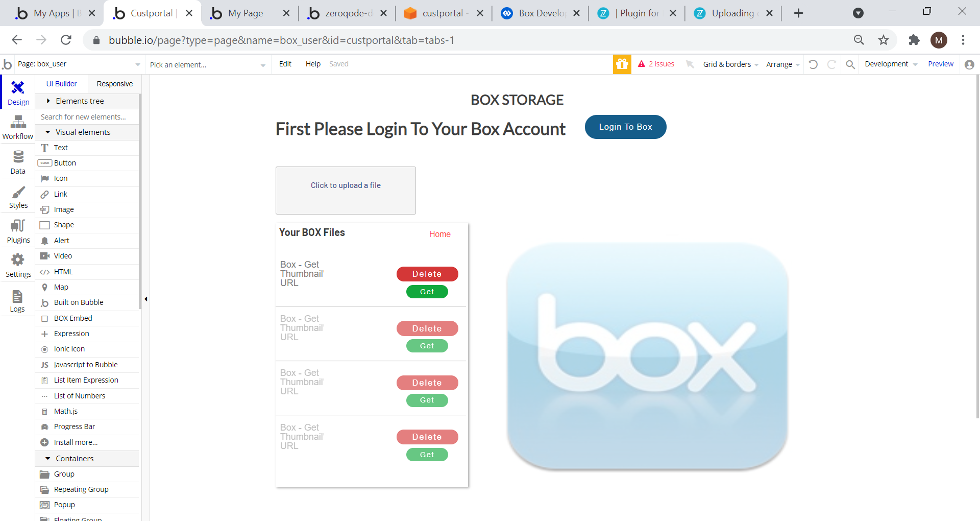Image resolution: width=980 pixels, height=521 pixels.
Task: Select the HTML element
Action: click(x=87, y=272)
